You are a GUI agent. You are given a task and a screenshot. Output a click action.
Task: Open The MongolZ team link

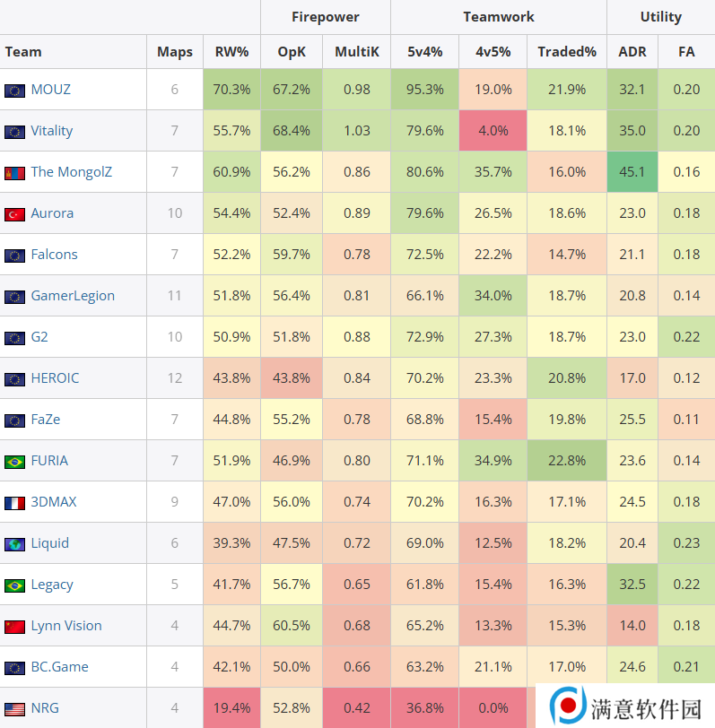pos(71,172)
